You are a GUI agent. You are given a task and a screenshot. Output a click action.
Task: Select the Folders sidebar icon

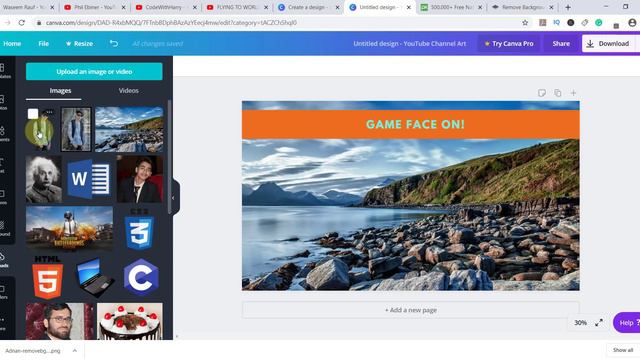[3, 291]
